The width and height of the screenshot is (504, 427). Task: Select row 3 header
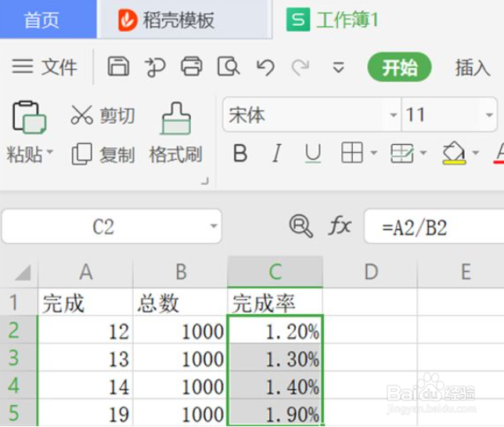tap(19, 357)
